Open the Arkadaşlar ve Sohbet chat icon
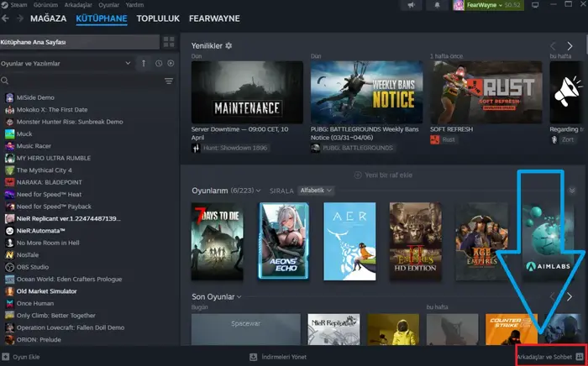The height and width of the screenshot is (366, 588). click(580, 357)
